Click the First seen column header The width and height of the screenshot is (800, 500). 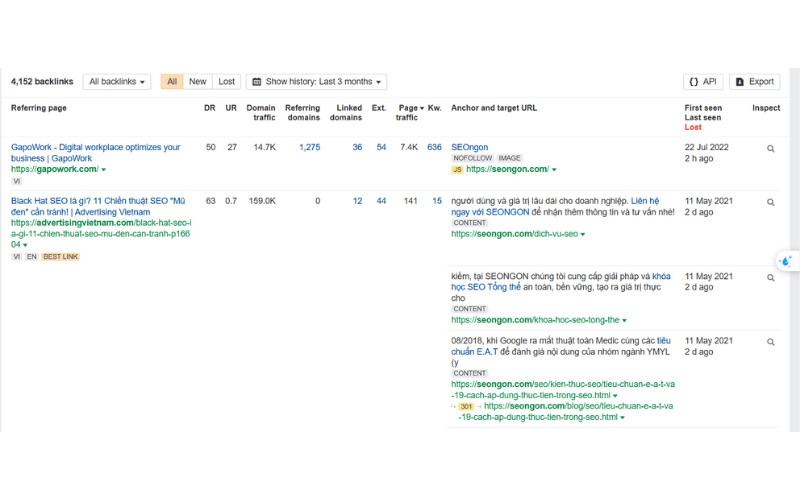click(703, 108)
